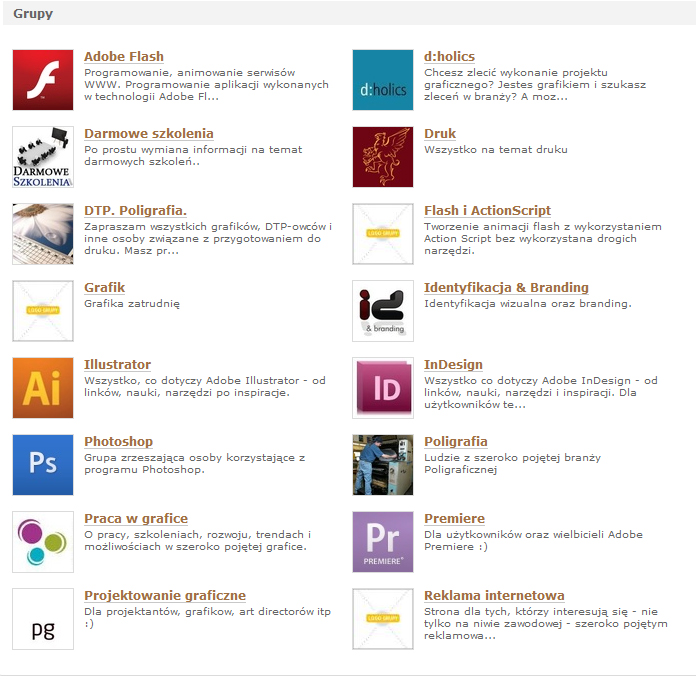Click the Druk griffin logo icon

383,157
